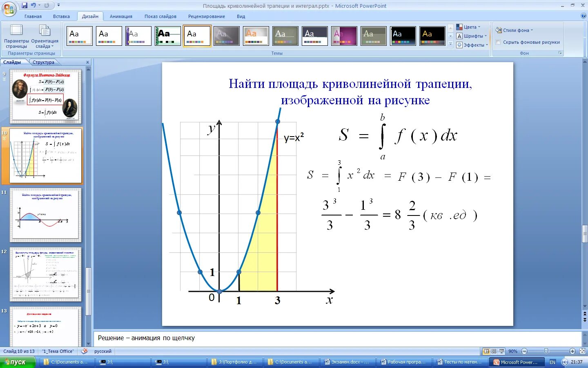This screenshot has height=368, width=588.
Task: Expand hidden tray icons arrow
Action: point(565,362)
